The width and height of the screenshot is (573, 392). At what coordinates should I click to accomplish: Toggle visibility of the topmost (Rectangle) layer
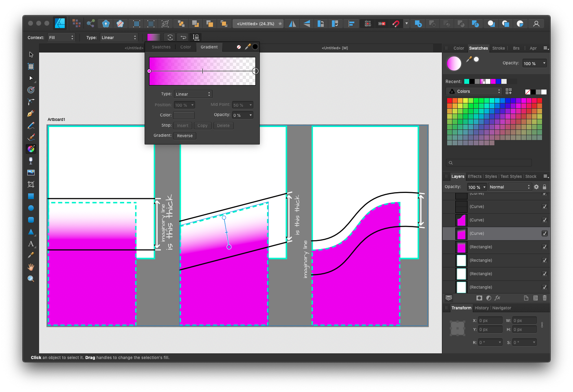pyautogui.click(x=544, y=247)
